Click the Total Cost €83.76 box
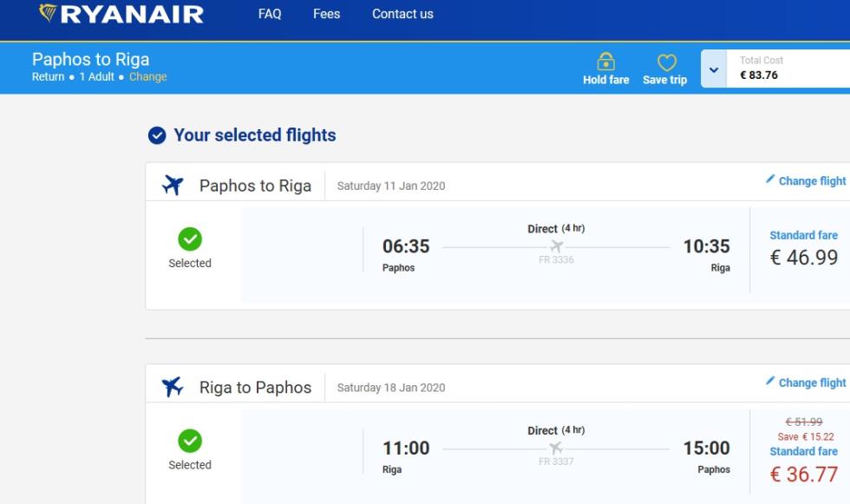This screenshot has height=504, width=850. pos(788,69)
